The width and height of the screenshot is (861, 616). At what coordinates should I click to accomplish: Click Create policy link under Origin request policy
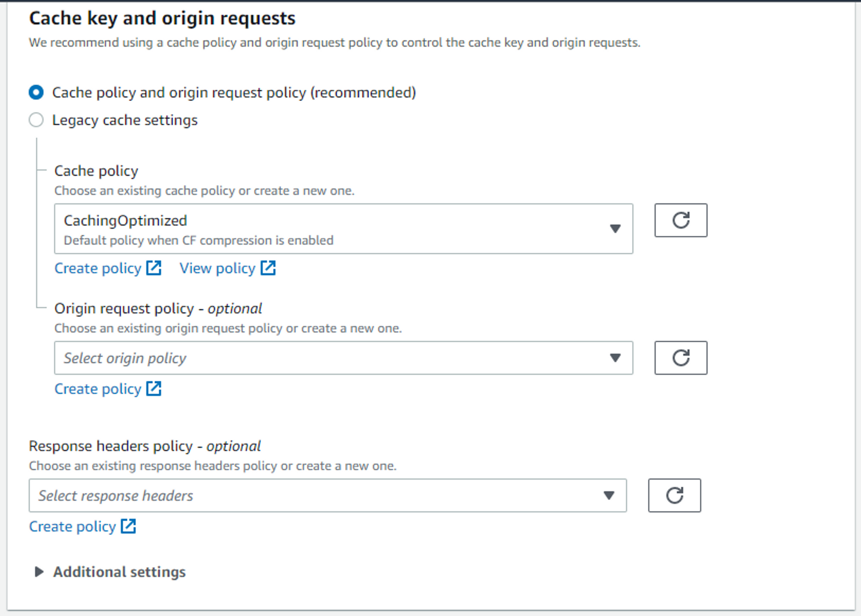(98, 389)
